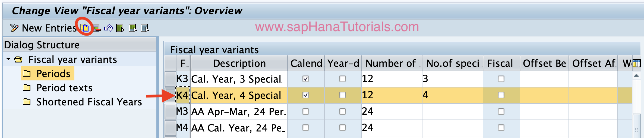Click New Entries button
The width and height of the screenshot is (644, 138).
44,28
